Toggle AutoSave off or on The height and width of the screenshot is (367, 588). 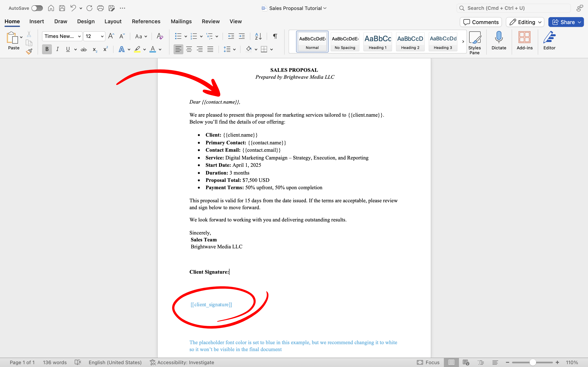37,8
